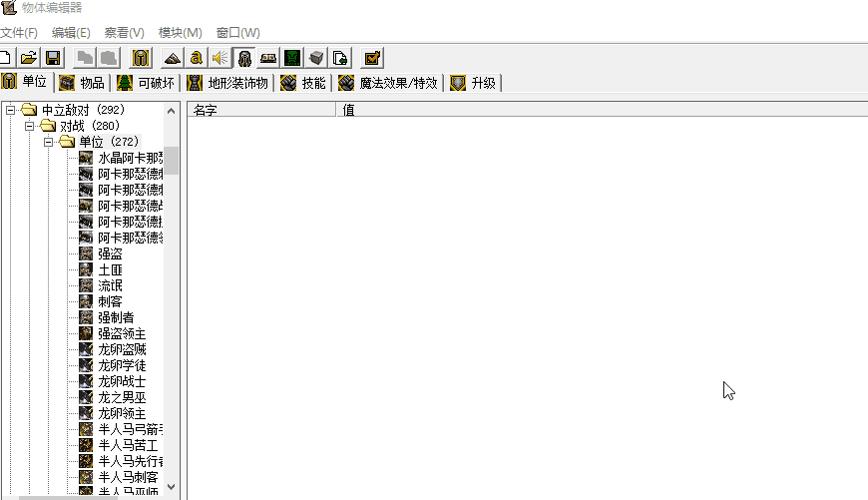Switch to the 地形装饰物 tab
868x500 pixels.
pos(227,83)
